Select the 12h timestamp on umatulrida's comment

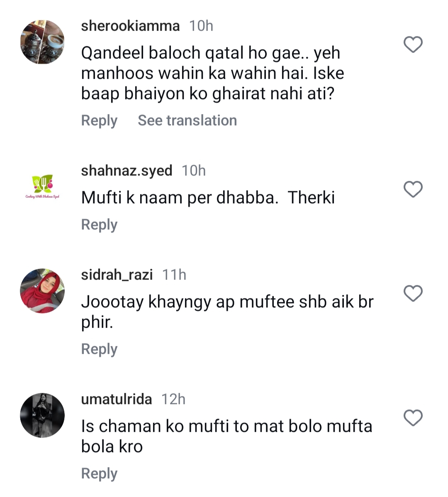point(174,399)
